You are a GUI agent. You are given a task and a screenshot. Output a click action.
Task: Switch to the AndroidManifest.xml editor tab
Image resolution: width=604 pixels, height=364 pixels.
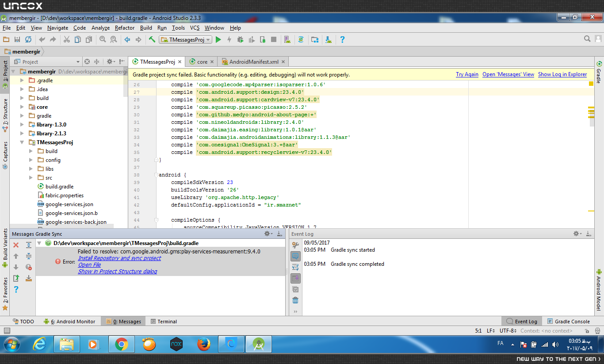(253, 62)
